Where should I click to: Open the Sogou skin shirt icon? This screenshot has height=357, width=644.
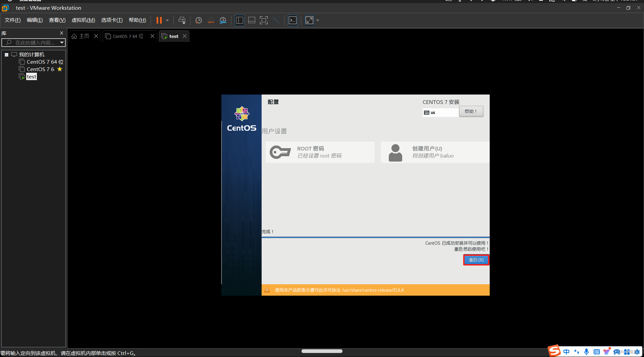tap(606, 351)
